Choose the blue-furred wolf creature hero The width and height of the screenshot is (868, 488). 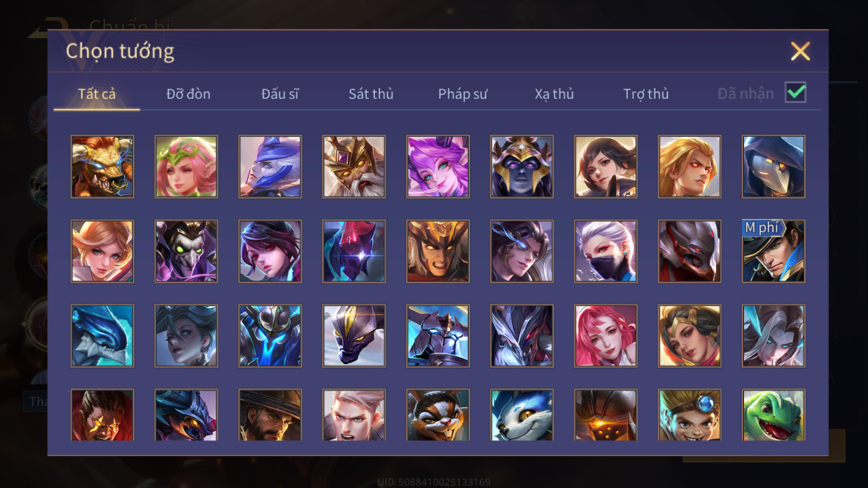522,415
